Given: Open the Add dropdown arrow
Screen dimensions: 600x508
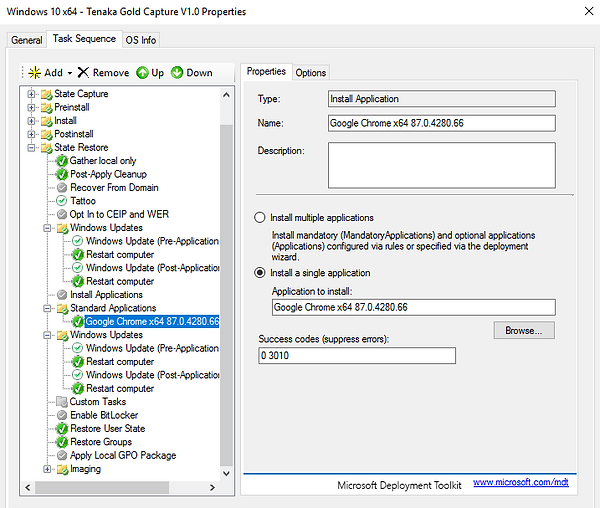Looking at the screenshot, I should tap(70, 73).
